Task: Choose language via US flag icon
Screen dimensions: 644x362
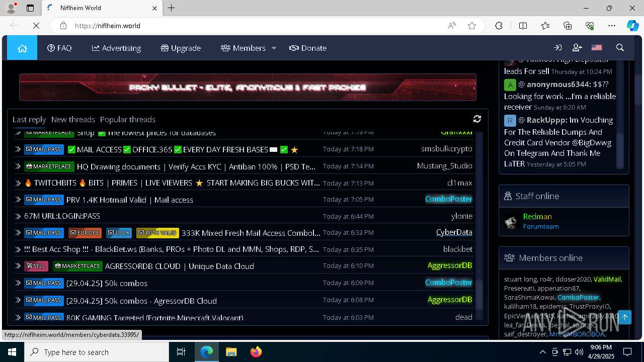Action: click(x=597, y=48)
